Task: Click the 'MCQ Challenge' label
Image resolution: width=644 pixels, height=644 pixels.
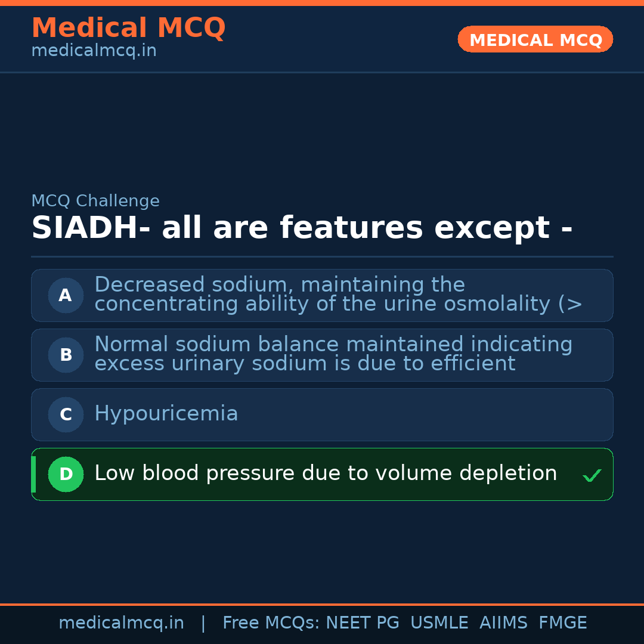Action: (x=95, y=202)
